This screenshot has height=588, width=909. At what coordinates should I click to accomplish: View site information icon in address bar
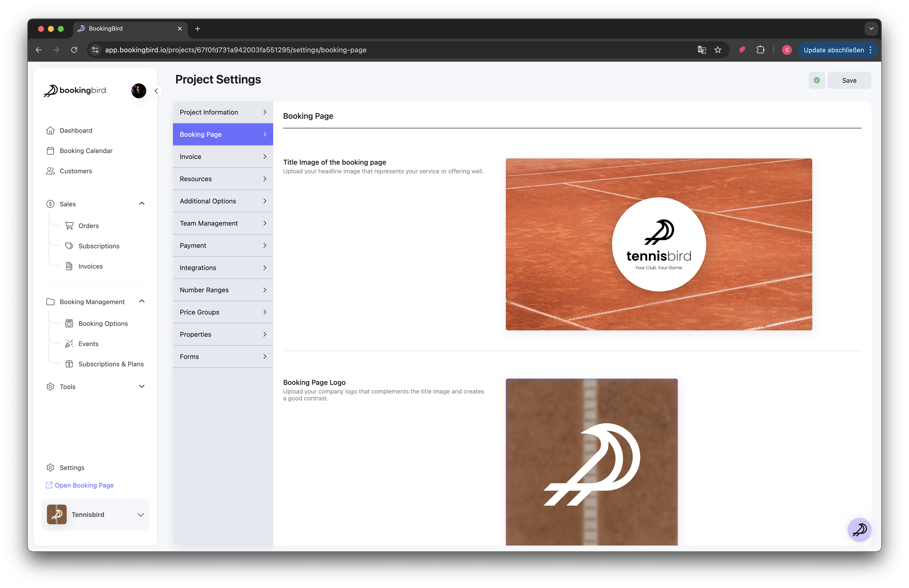coord(96,50)
